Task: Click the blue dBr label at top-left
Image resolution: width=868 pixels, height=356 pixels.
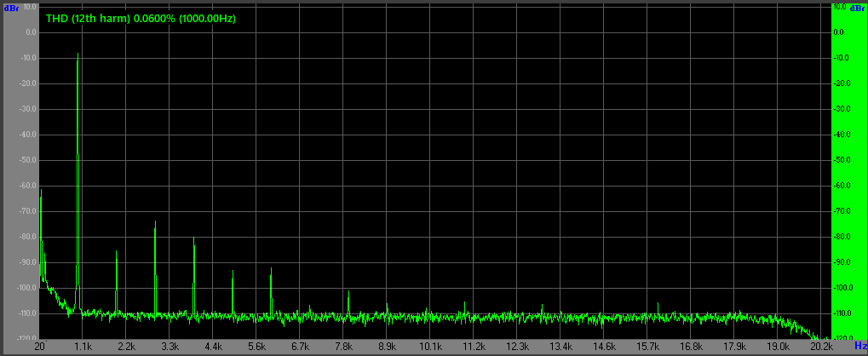Action: coord(12,8)
